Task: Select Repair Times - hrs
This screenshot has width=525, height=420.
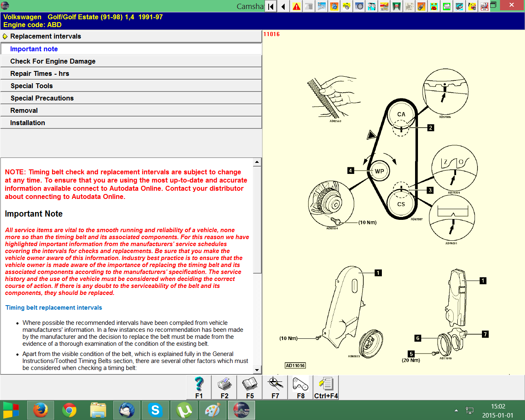Action: [131, 73]
